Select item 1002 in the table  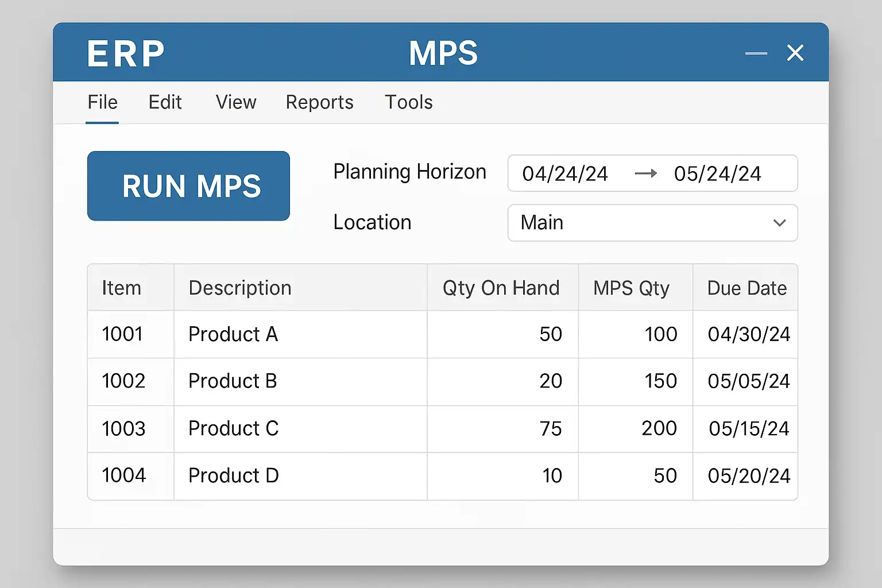[x=123, y=381]
